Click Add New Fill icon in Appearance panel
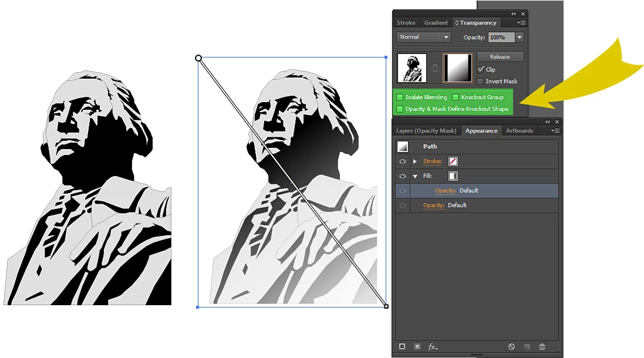644x358 pixels. click(x=417, y=346)
